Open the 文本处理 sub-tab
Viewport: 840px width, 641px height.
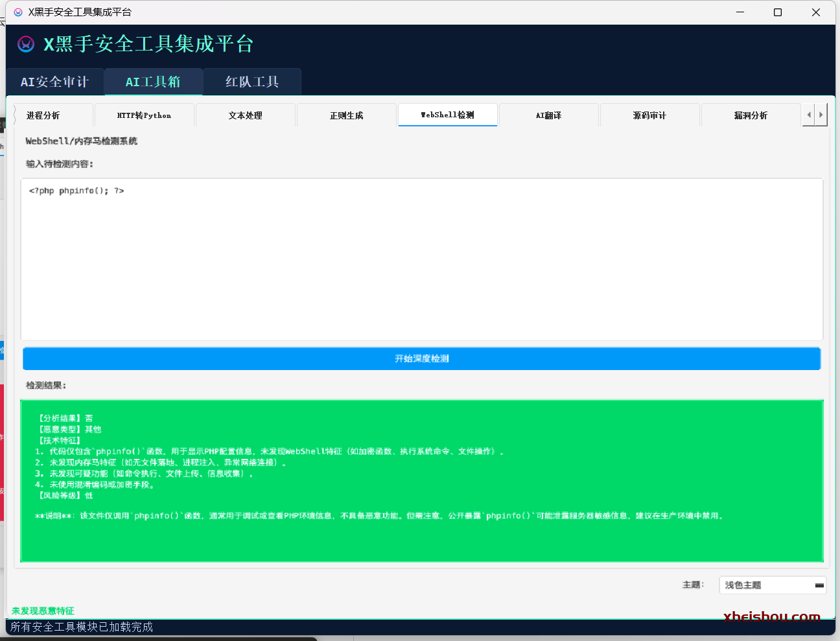click(246, 115)
